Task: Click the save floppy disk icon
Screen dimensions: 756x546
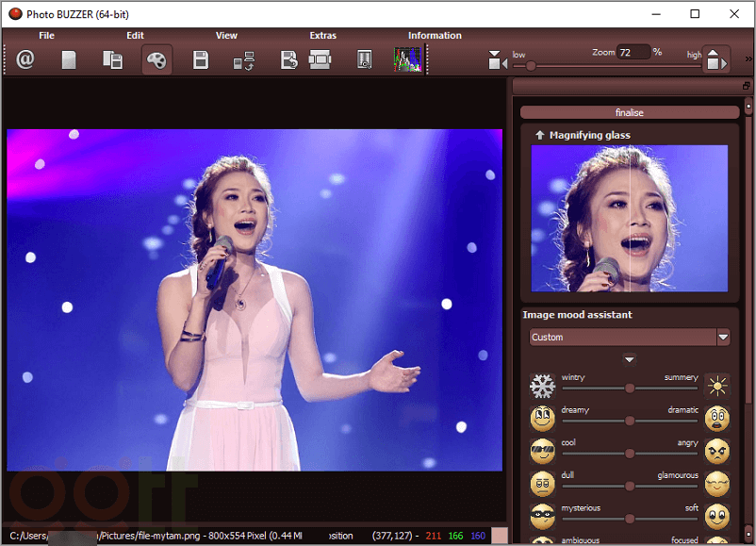Action: tap(201, 59)
